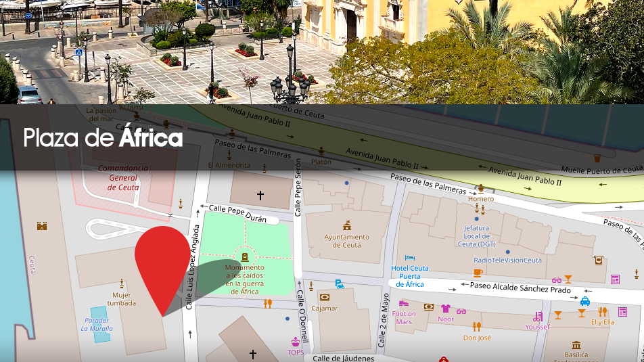The width and height of the screenshot is (644, 362).
Task: Select the ATM icon above Paseo Alcalde
Action: [599, 260]
